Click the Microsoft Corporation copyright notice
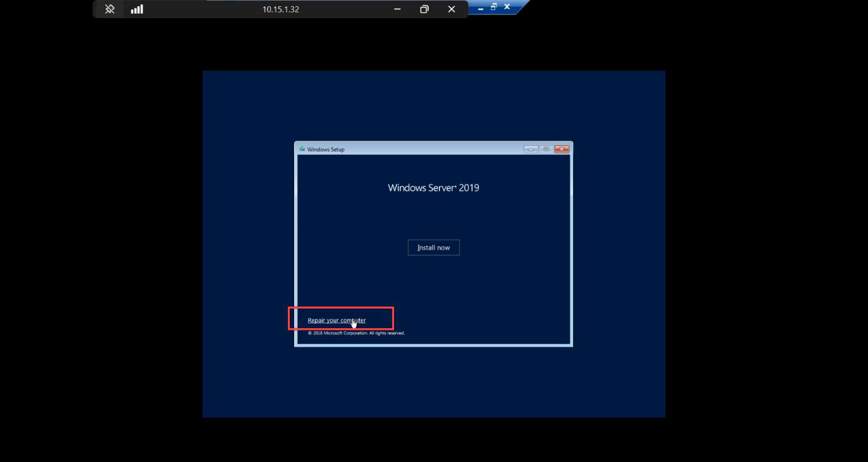The image size is (868, 462). coord(356,333)
